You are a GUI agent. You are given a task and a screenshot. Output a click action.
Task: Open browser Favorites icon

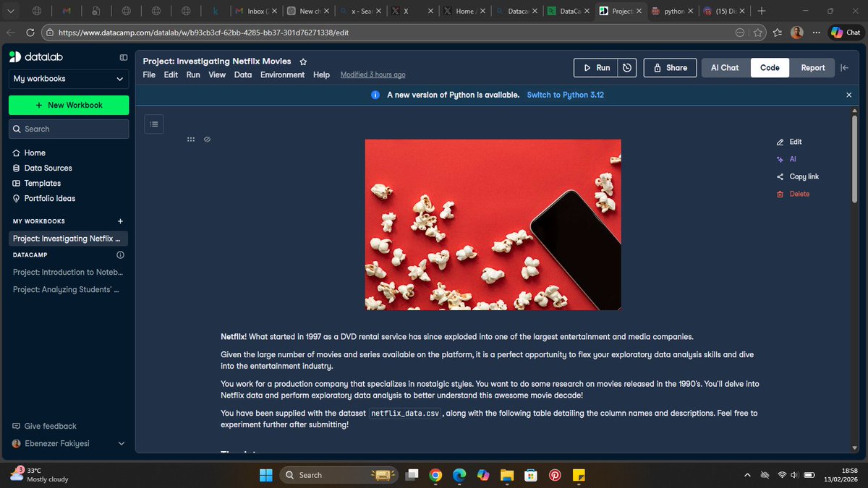pos(778,33)
